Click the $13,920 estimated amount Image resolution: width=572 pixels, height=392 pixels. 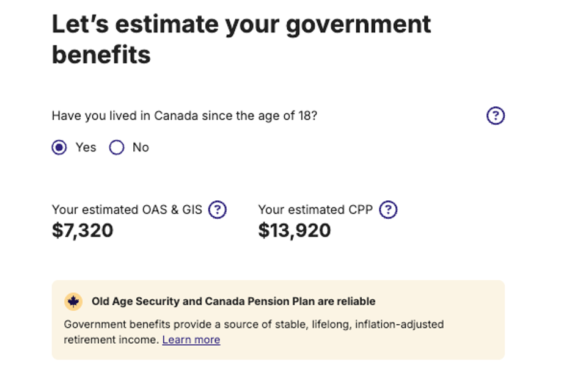tap(295, 230)
